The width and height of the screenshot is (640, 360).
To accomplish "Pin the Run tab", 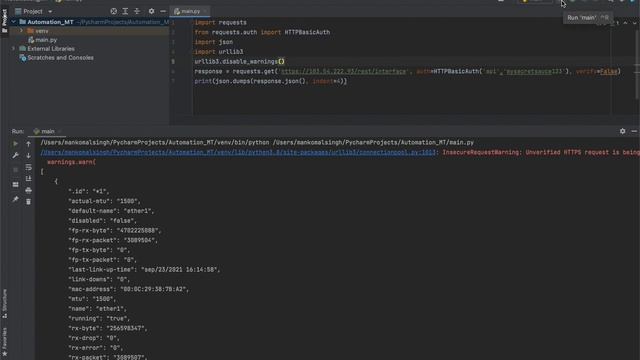I will [16, 199].
